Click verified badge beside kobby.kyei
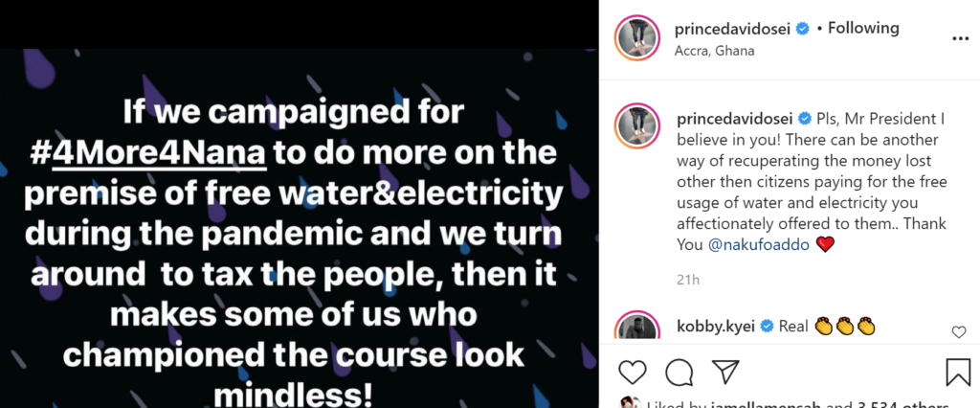The height and width of the screenshot is (408, 980). point(767,326)
